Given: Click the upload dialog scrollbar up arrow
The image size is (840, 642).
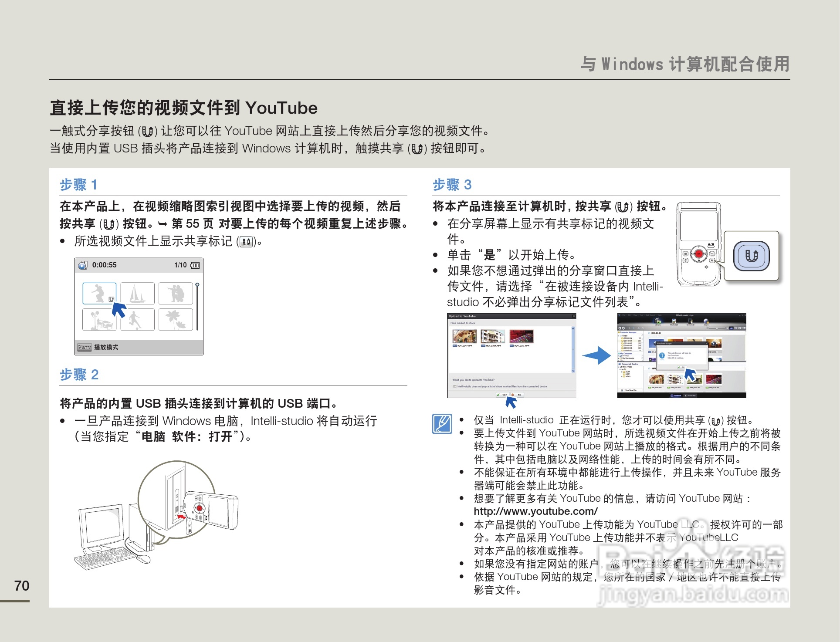Looking at the screenshot, I should click(573, 328).
